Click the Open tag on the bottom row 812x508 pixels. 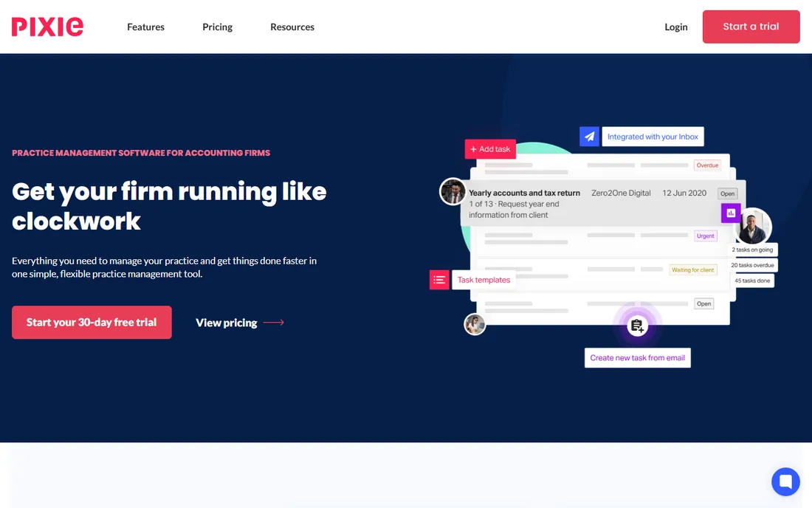pos(703,304)
